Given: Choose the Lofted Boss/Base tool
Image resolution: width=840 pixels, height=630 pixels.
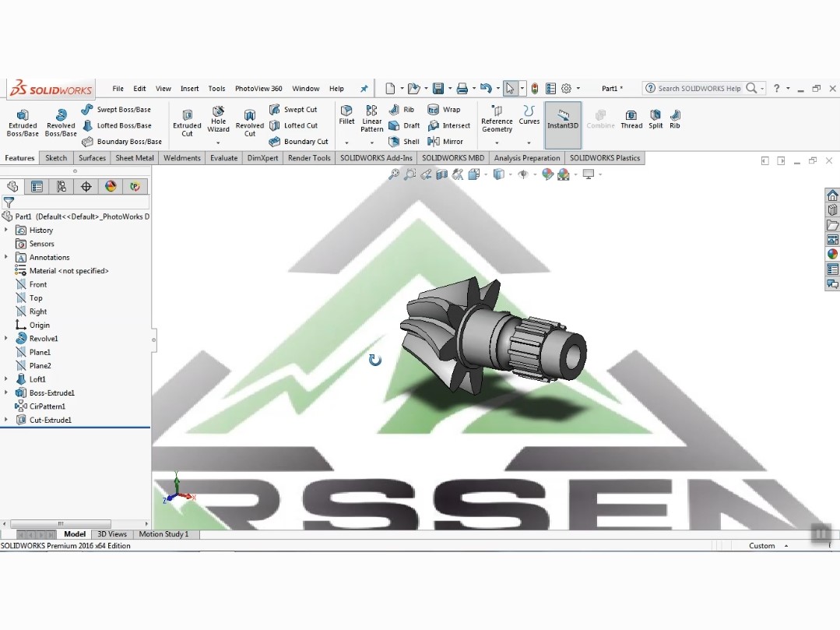Looking at the screenshot, I should [117, 125].
